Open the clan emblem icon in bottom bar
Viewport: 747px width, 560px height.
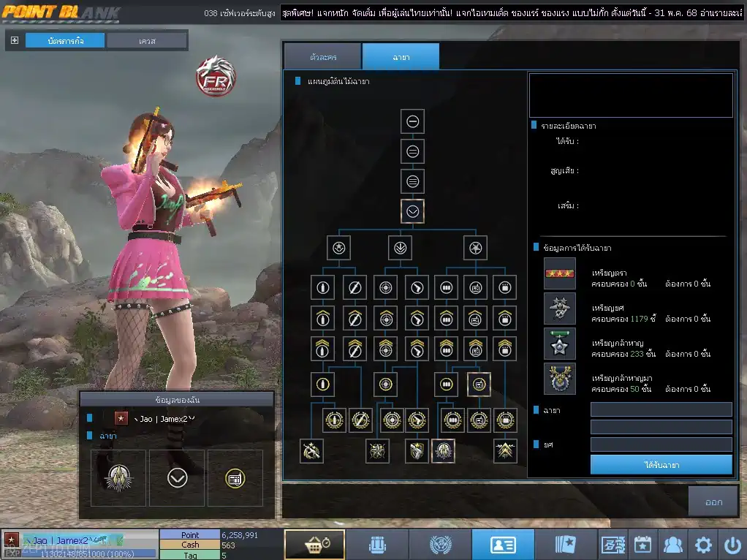pyautogui.click(x=440, y=545)
